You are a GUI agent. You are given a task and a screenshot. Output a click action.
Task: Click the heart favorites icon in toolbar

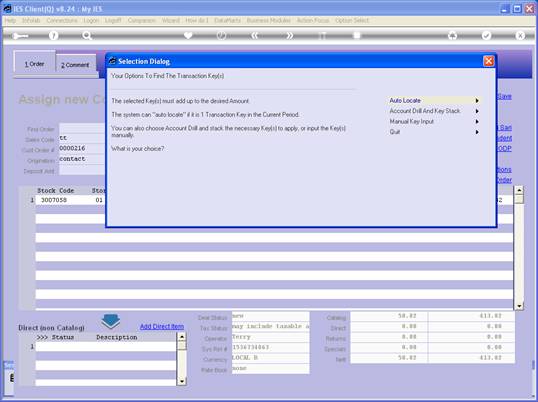tap(188, 35)
